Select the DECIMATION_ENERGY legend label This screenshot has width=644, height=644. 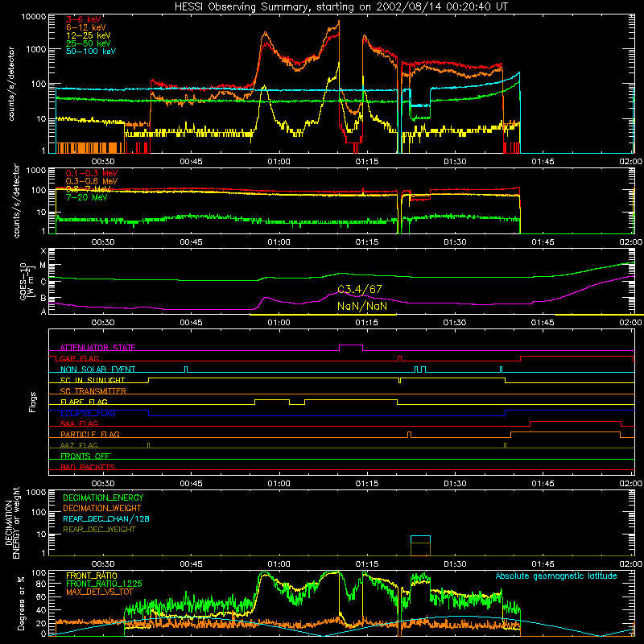[x=103, y=497]
